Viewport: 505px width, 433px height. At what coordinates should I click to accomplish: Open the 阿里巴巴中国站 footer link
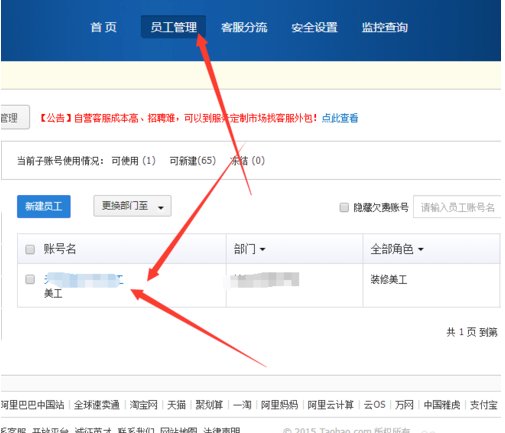click(x=32, y=405)
